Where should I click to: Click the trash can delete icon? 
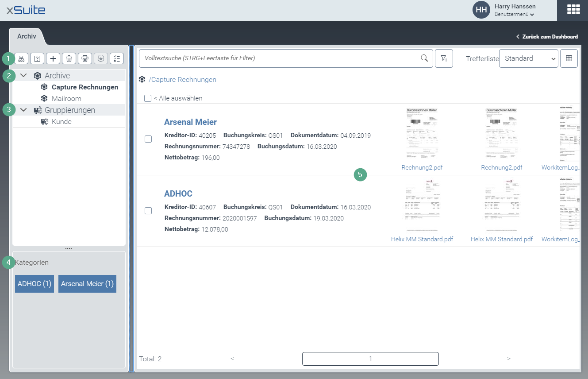click(x=69, y=58)
